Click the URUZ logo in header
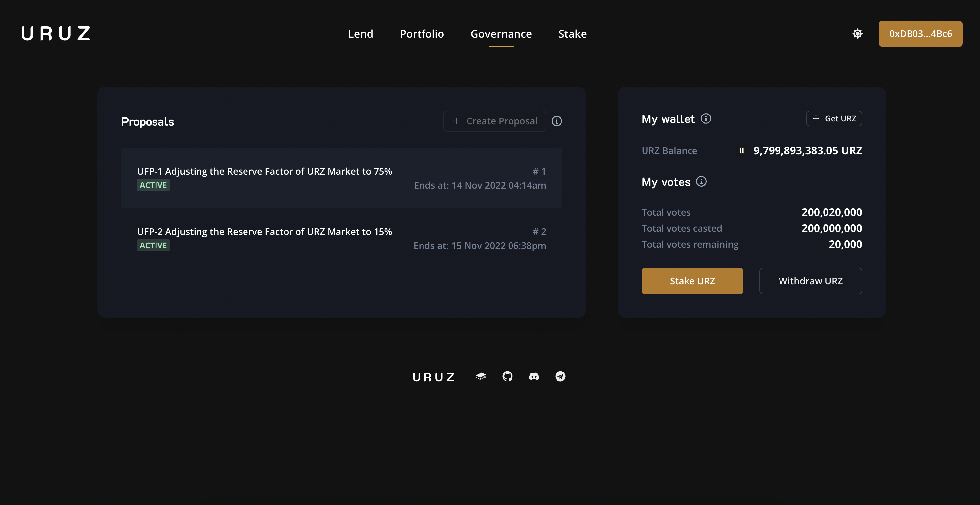Screen dimensions: 980x505 click(x=56, y=33)
